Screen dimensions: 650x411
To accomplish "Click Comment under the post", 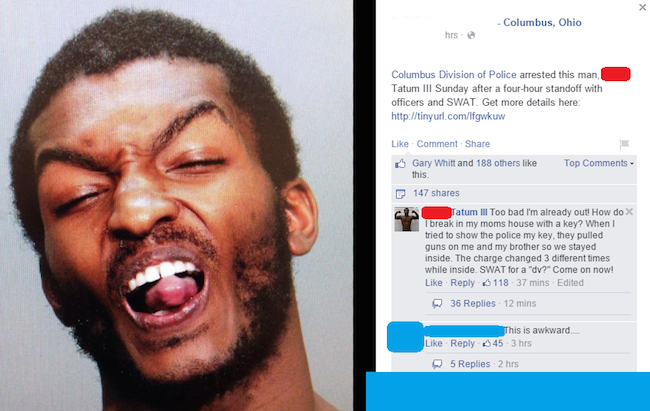I will click(437, 144).
